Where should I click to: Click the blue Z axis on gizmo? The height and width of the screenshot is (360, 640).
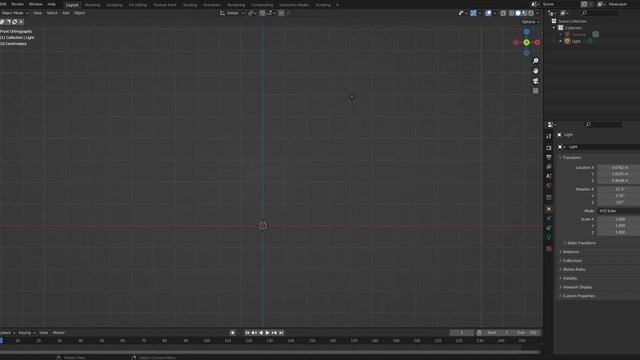pyautogui.click(x=527, y=32)
